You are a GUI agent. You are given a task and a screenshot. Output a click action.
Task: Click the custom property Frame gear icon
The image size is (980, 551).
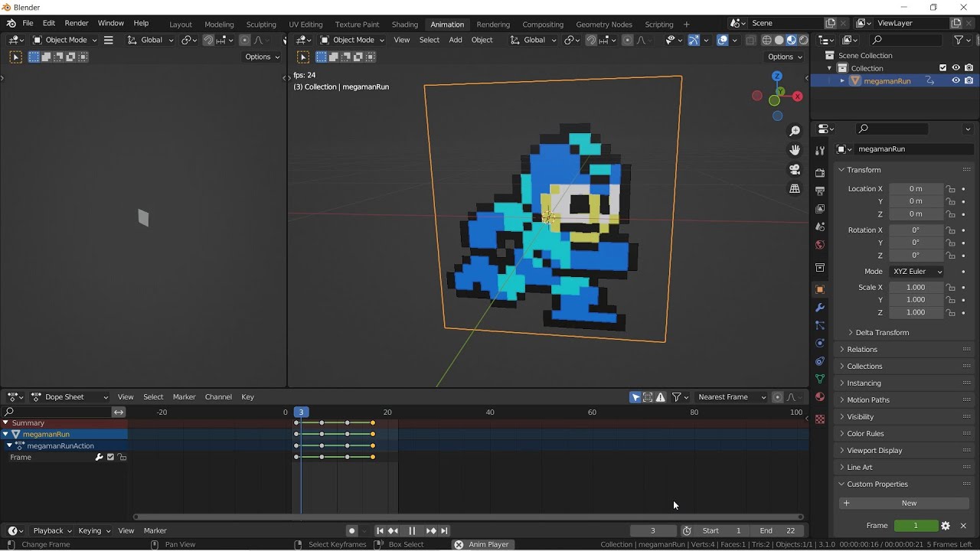coord(946,526)
